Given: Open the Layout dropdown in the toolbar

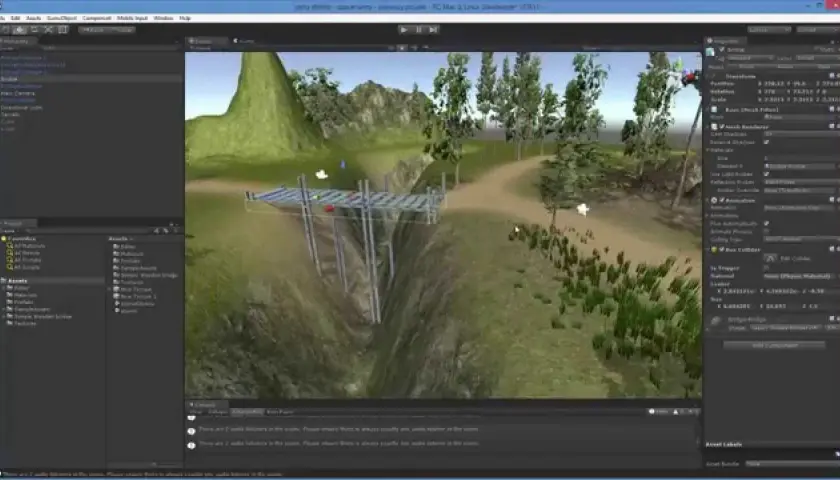Looking at the screenshot, I should pyautogui.click(x=818, y=29).
